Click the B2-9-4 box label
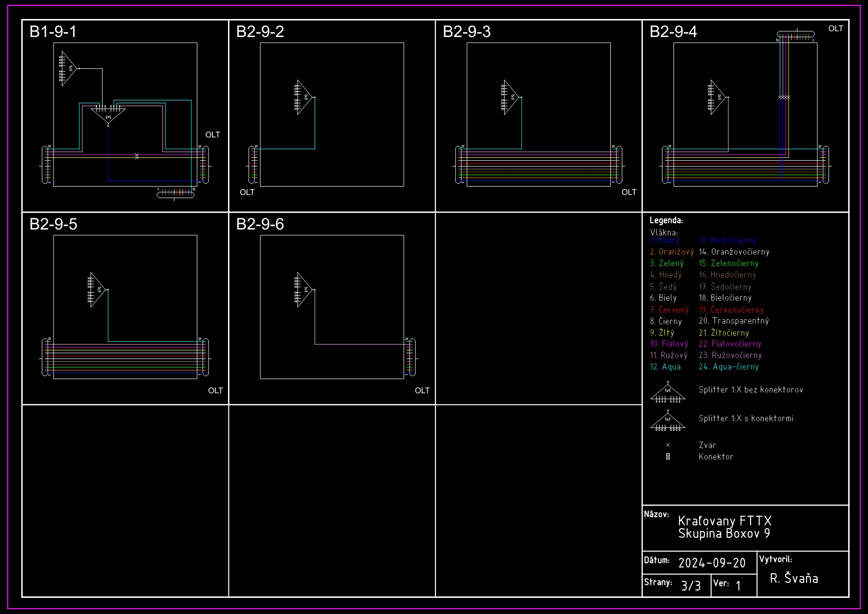 [673, 32]
